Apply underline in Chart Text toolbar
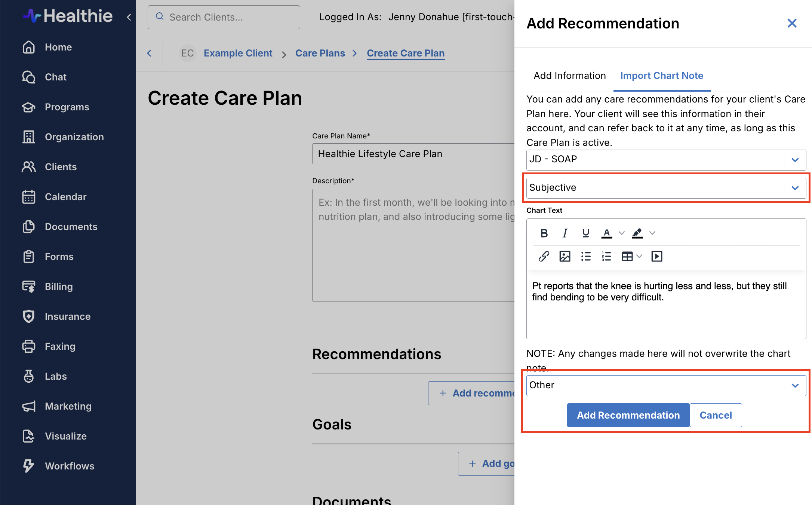 (x=586, y=233)
